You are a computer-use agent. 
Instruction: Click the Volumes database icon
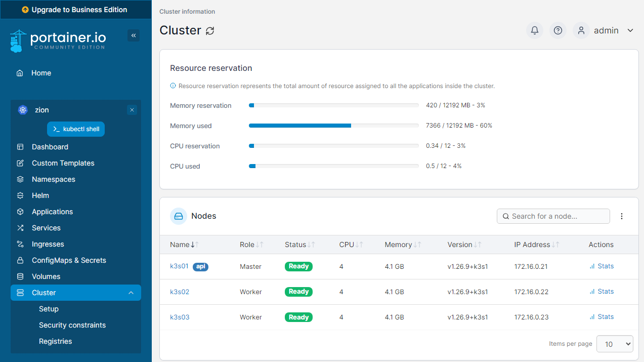(x=20, y=276)
